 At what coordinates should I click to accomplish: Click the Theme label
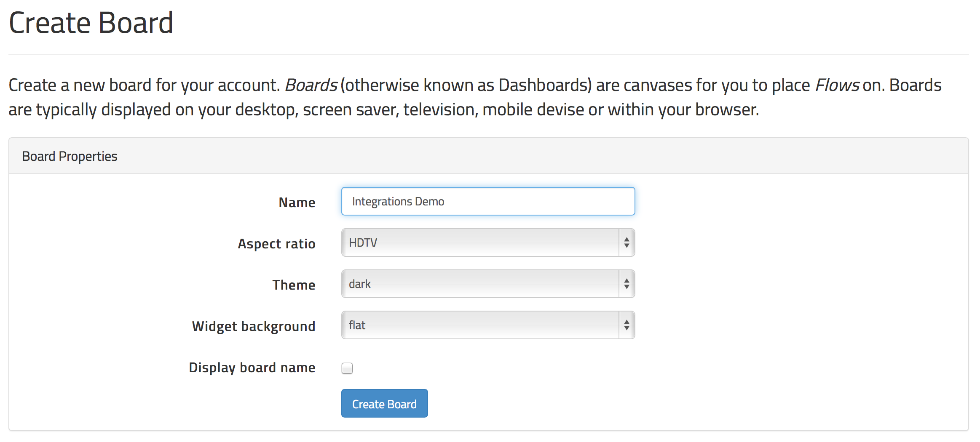pyautogui.click(x=294, y=285)
